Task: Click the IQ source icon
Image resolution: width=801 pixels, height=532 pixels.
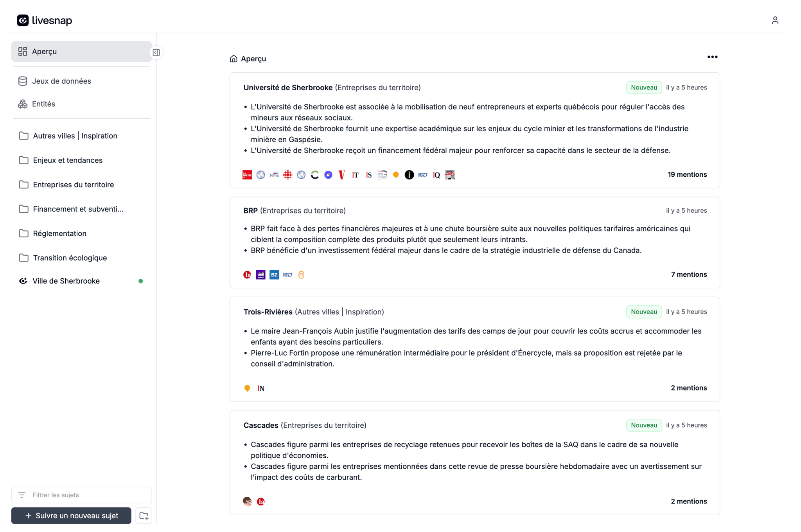Action: click(x=436, y=175)
